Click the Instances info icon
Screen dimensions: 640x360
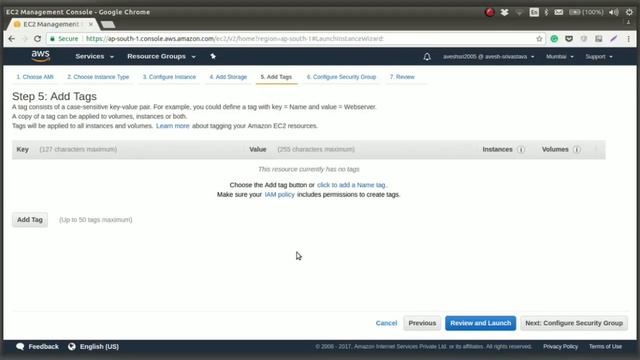coord(521,149)
